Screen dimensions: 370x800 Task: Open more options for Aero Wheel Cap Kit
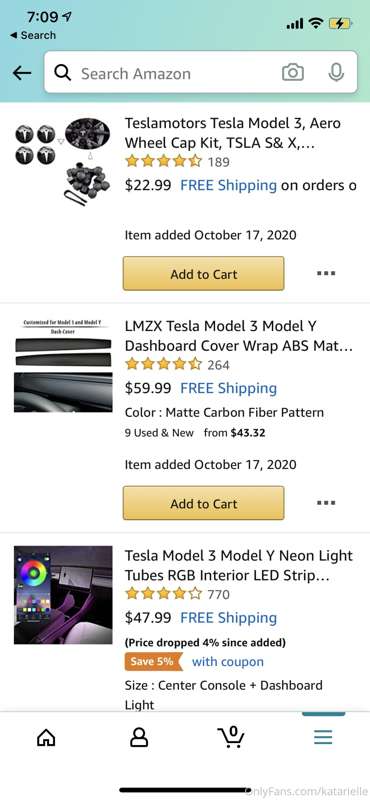(x=326, y=273)
